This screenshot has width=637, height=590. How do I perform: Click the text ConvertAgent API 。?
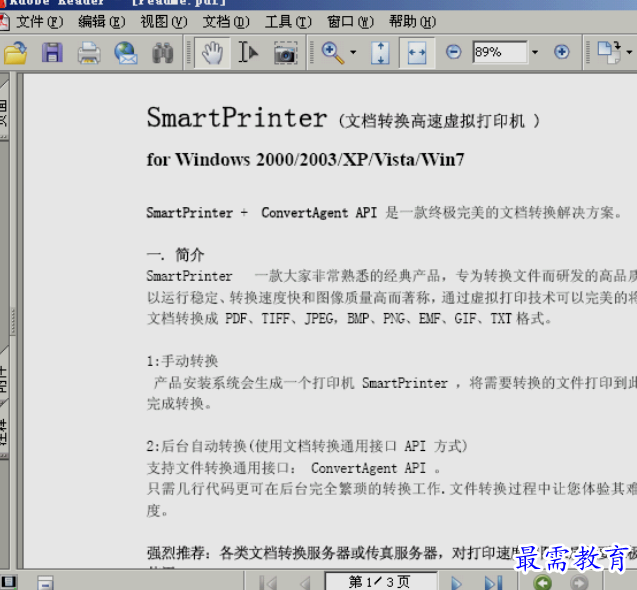click(x=376, y=468)
